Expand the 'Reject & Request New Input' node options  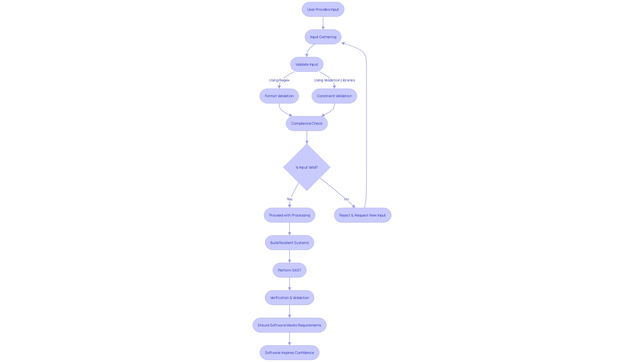coord(363,215)
